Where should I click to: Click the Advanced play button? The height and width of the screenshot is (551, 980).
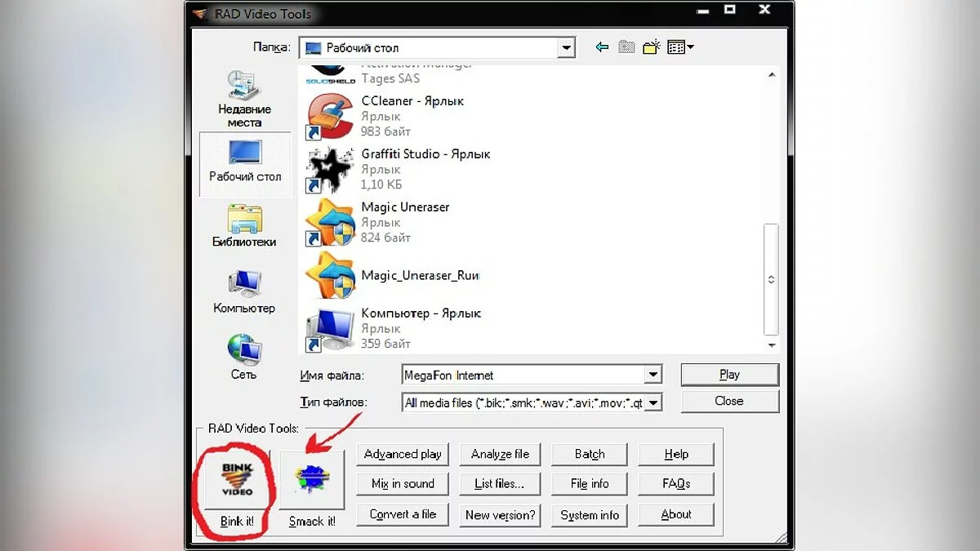click(x=403, y=455)
